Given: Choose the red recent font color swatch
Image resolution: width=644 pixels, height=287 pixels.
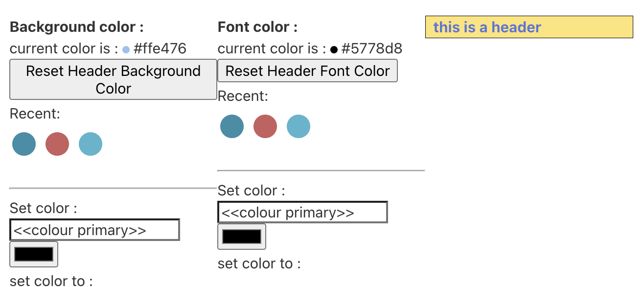Looking at the screenshot, I should pos(265,126).
